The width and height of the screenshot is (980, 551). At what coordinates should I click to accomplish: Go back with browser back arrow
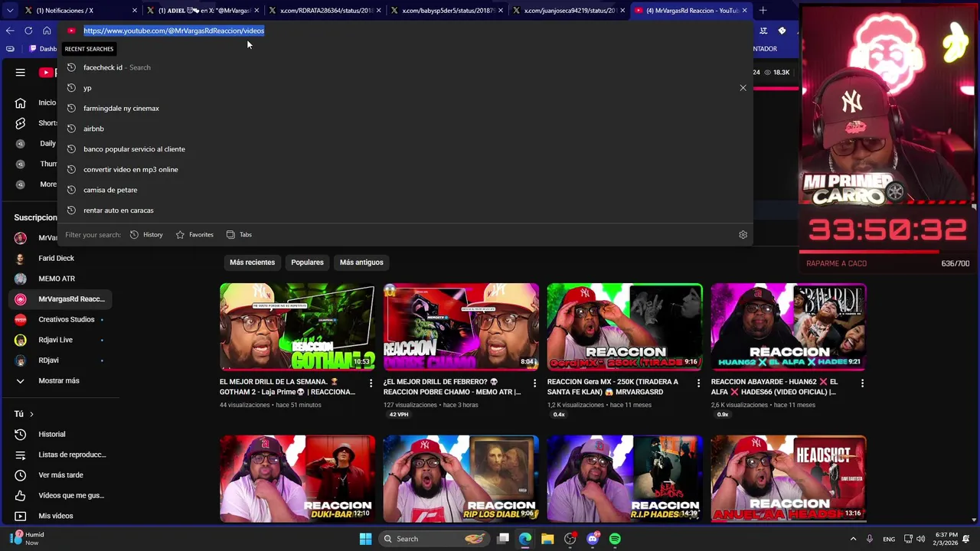pyautogui.click(x=10, y=31)
